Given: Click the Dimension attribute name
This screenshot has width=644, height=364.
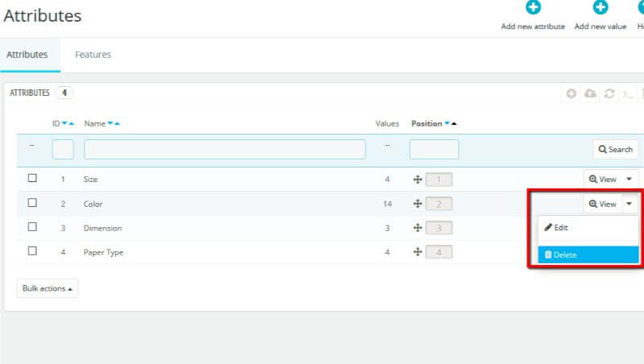Looking at the screenshot, I should click(x=103, y=228).
